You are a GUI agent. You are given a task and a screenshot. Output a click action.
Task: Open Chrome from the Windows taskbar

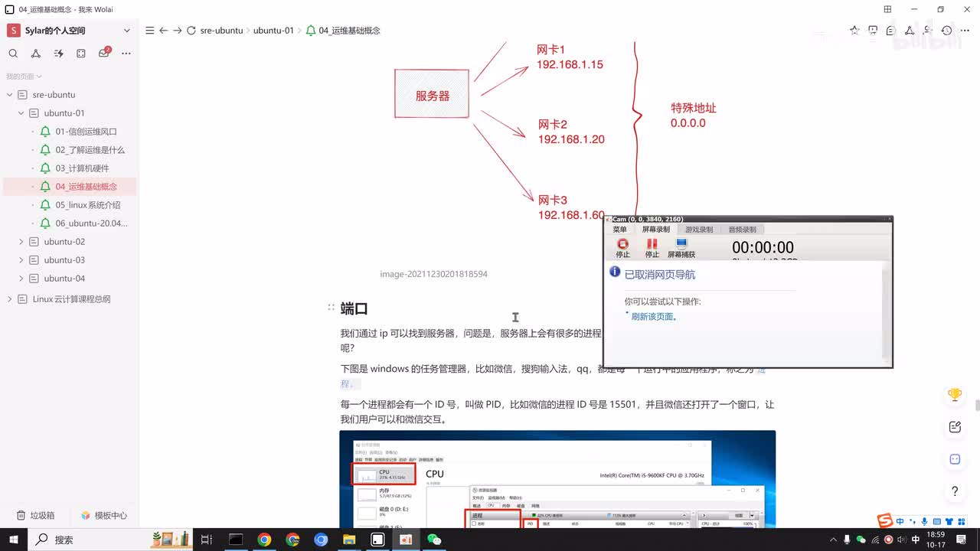tap(264, 540)
